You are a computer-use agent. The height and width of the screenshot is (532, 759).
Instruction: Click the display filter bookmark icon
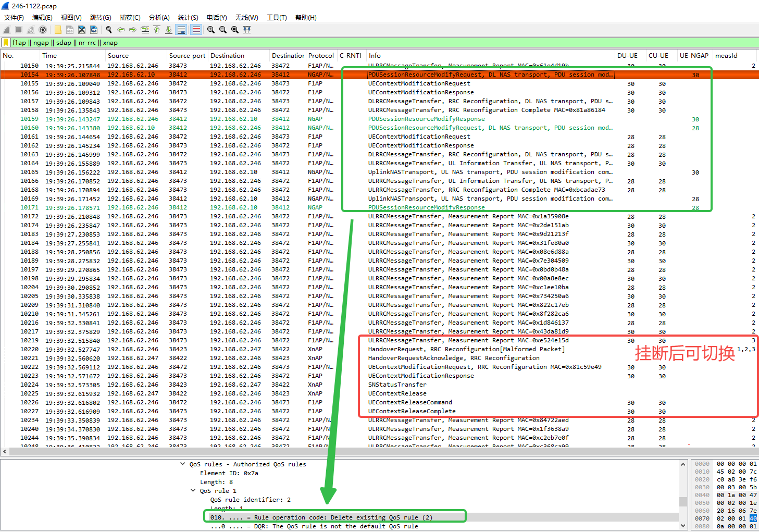point(6,43)
